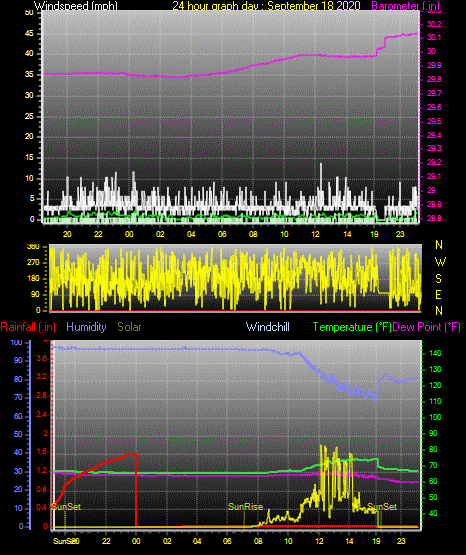Image resolution: width=466 pixels, height=555 pixels.
Task: Click "180" on the wind direction axis
Action: (x=33, y=279)
